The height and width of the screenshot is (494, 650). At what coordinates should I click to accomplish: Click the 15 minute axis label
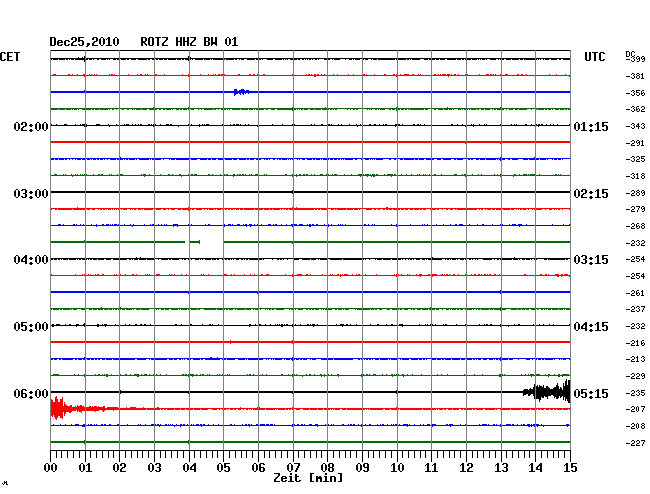[x=570, y=468]
